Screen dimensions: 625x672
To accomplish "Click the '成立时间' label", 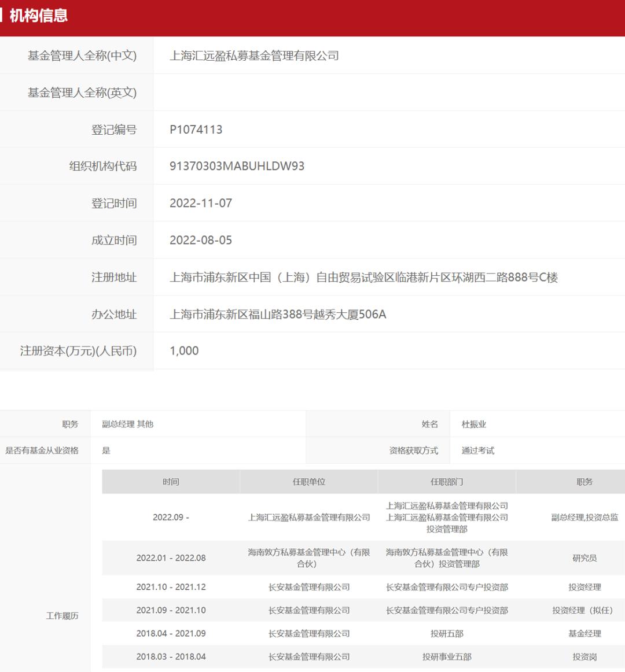I will 114,240.
